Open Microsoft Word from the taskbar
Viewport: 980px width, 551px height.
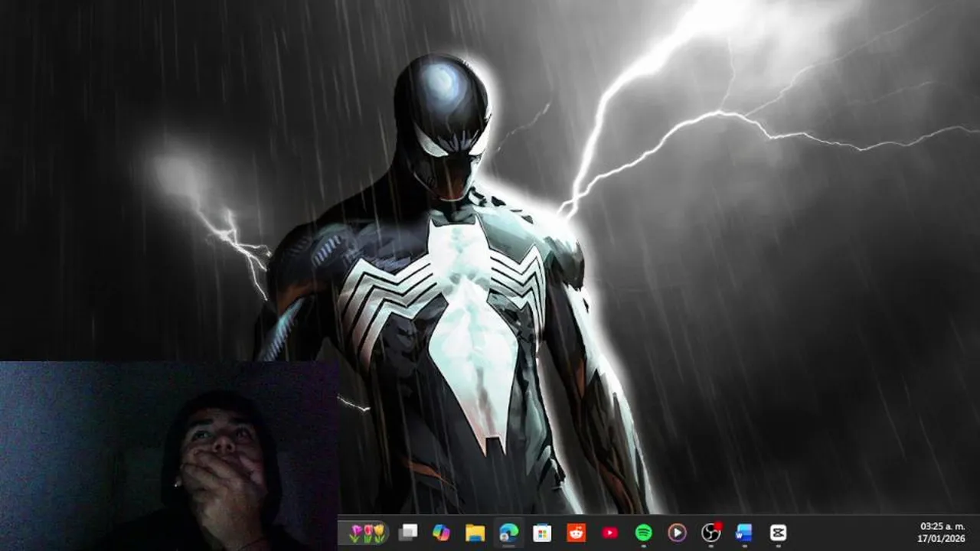pyautogui.click(x=743, y=533)
